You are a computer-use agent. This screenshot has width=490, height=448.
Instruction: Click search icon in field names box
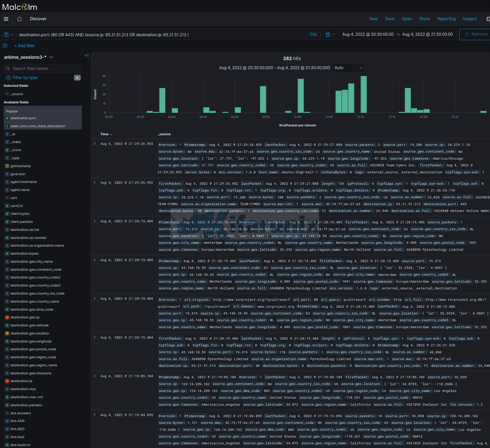click(8, 69)
